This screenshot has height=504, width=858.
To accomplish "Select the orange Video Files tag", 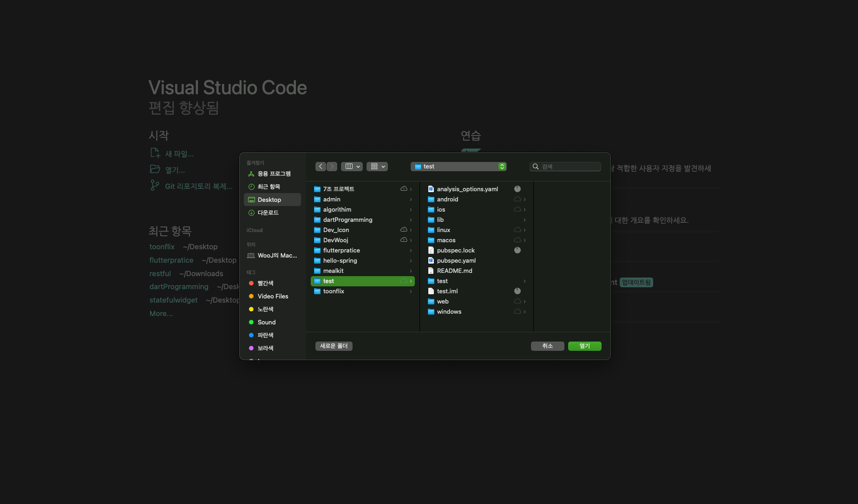I will (x=272, y=296).
